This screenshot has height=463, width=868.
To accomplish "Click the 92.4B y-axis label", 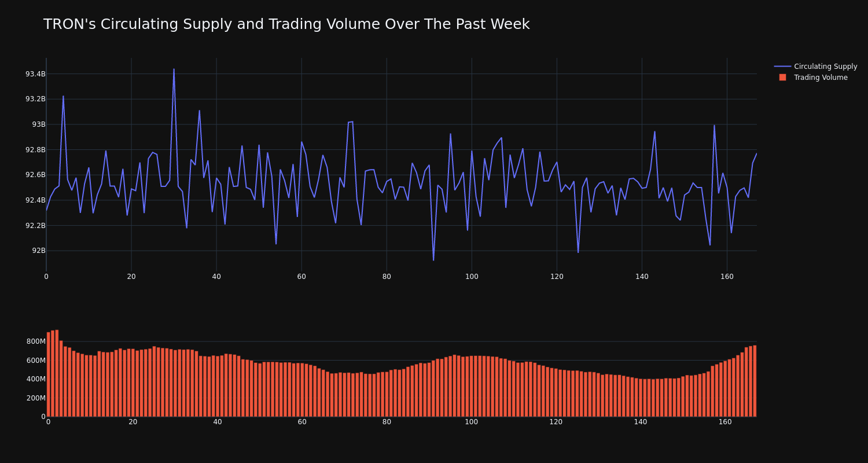I will click(35, 200).
